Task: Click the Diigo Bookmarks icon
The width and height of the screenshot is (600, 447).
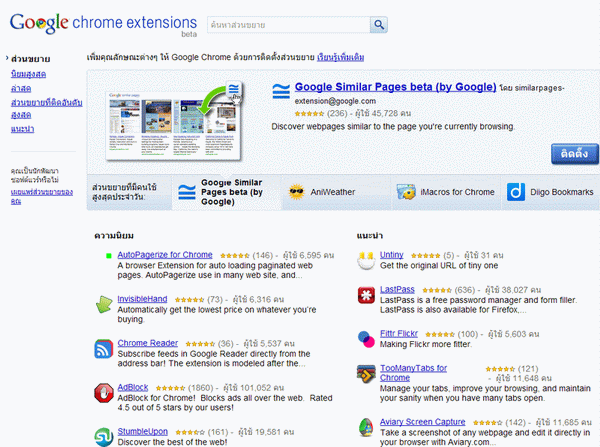Action: [515, 192]
